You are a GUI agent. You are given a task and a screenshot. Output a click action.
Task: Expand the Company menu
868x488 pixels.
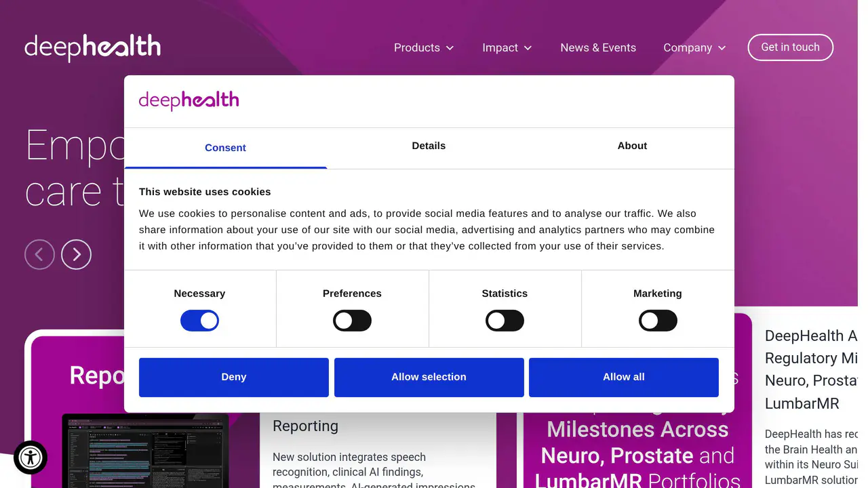pos(694,47)
